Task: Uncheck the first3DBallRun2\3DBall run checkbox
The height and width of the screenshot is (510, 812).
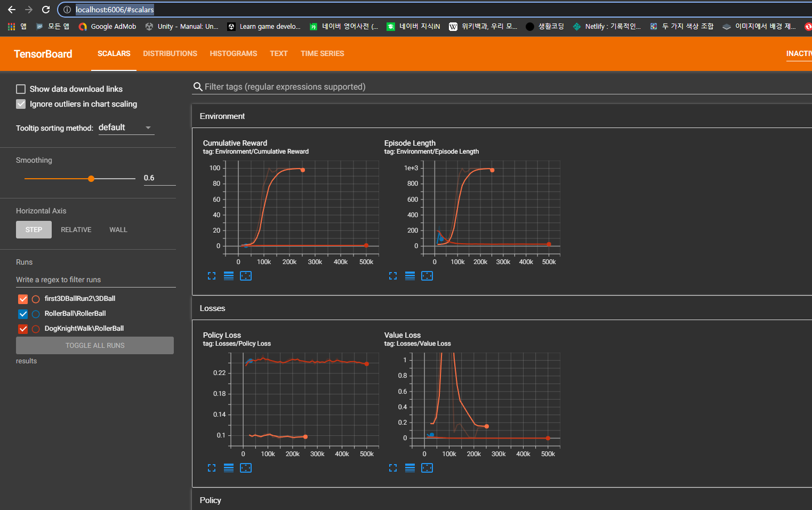Action: 23,299
